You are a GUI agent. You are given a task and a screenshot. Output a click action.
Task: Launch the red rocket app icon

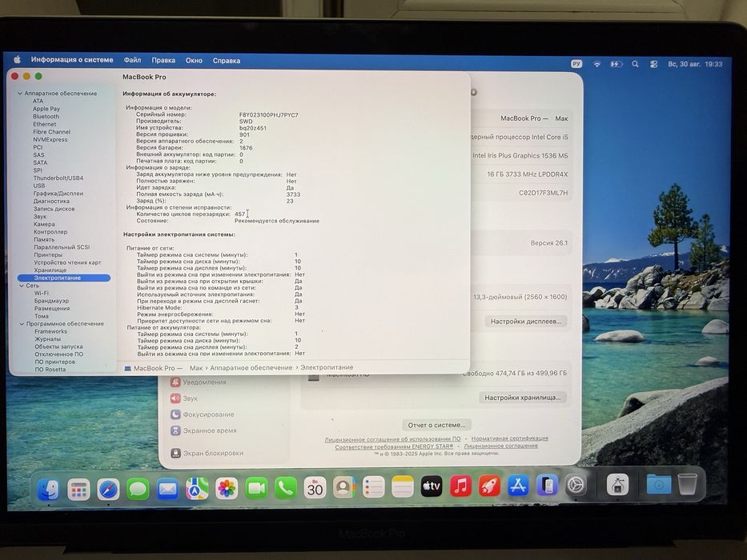point(489,486)
